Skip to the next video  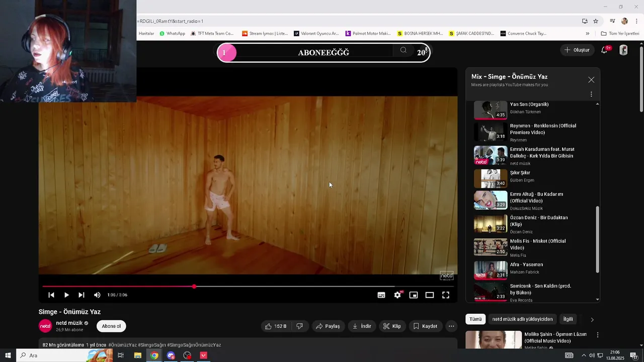82,295
